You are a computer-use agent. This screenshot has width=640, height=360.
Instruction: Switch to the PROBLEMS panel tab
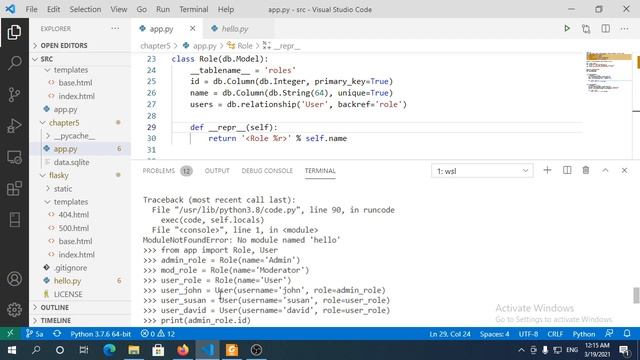pos(158,171)
